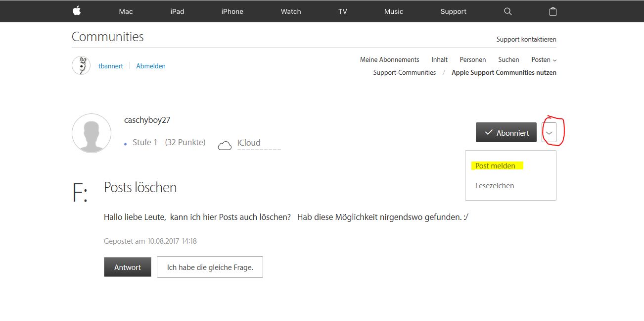Select Post melden from the menu
Viewport: 644px width, 321px height.
coord(495,166)
